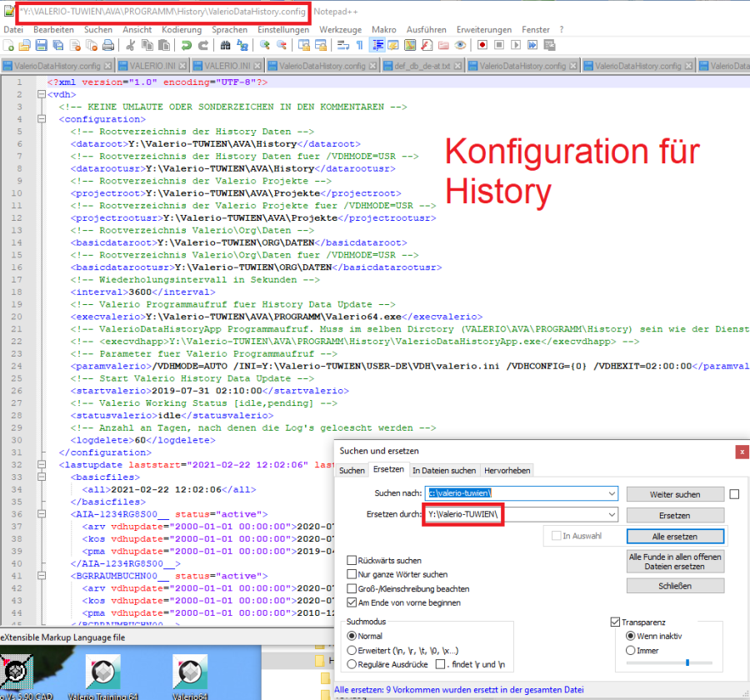Open the Kodierung menu

[181, 29]
